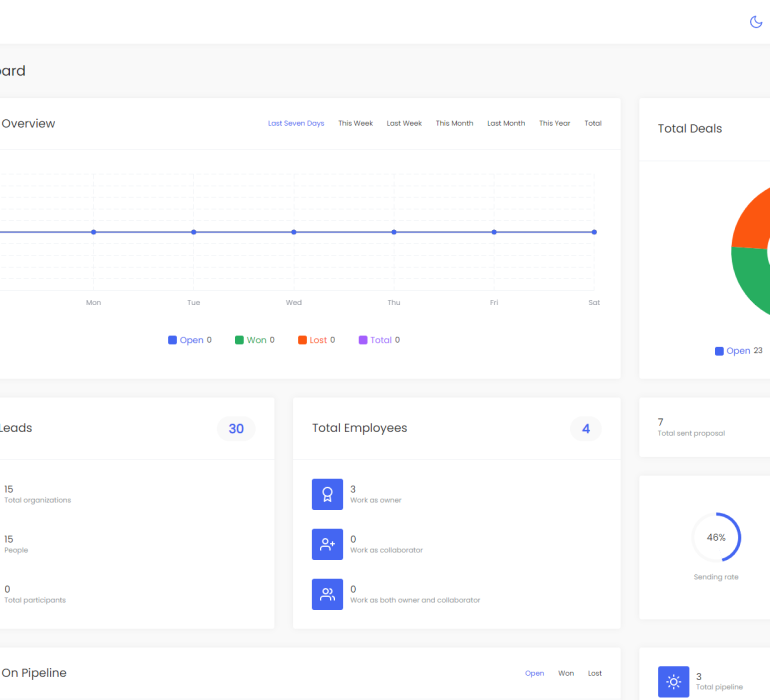Click the Lost pipeline filter
Image resolution: width=770 pixels, height=700 pixels.
click(595, 673)
